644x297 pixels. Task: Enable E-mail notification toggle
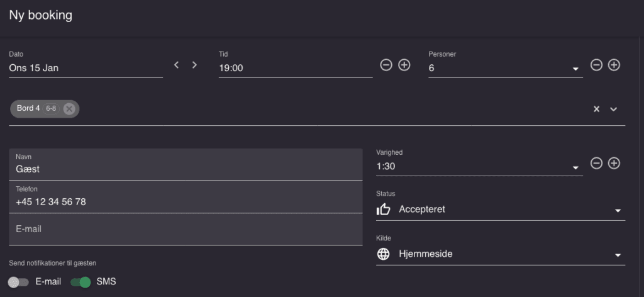tap(18, 282)
